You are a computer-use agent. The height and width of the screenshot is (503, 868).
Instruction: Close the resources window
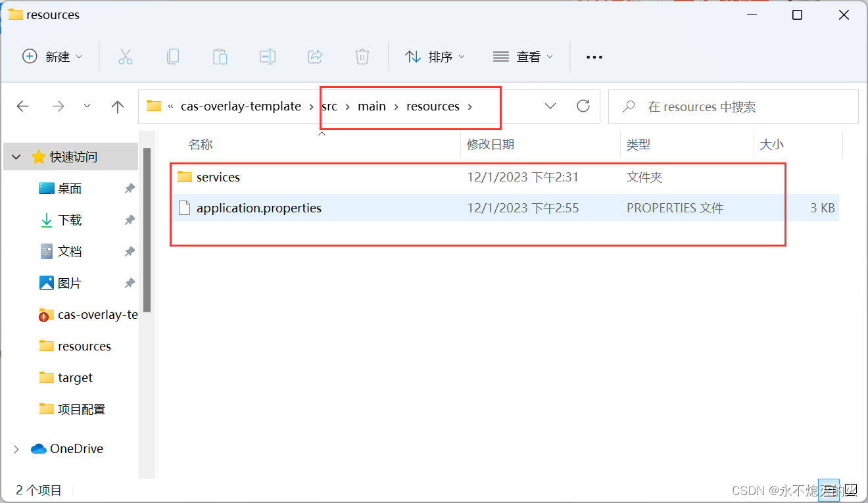click(x=844, y=15)
